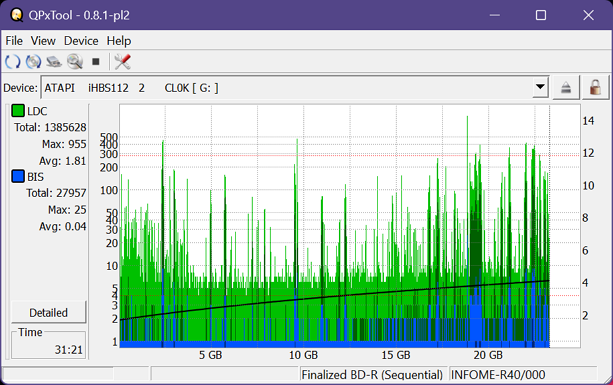Open the preferences tools icon

pyautogui.click(x=122, y=62)
